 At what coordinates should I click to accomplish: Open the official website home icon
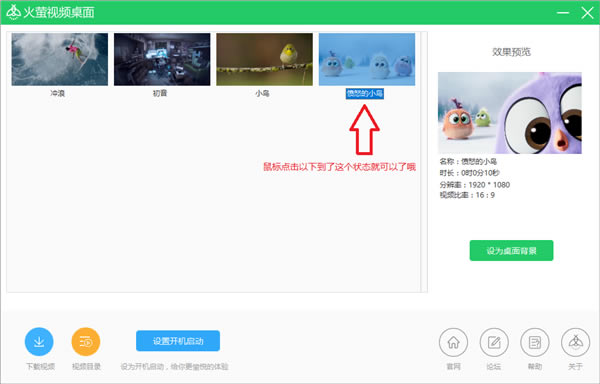click(x=453, y=342)
